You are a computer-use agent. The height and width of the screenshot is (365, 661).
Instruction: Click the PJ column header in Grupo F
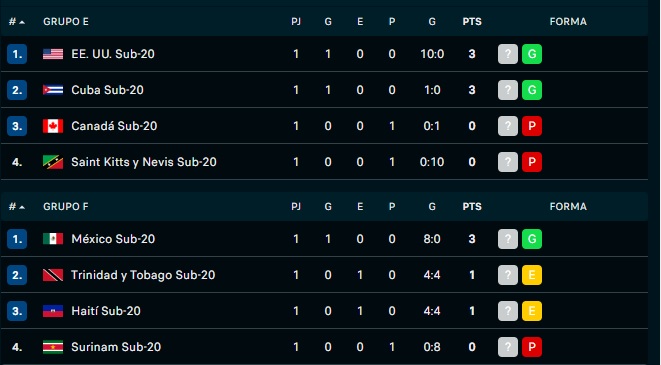[x=296, y=207]
